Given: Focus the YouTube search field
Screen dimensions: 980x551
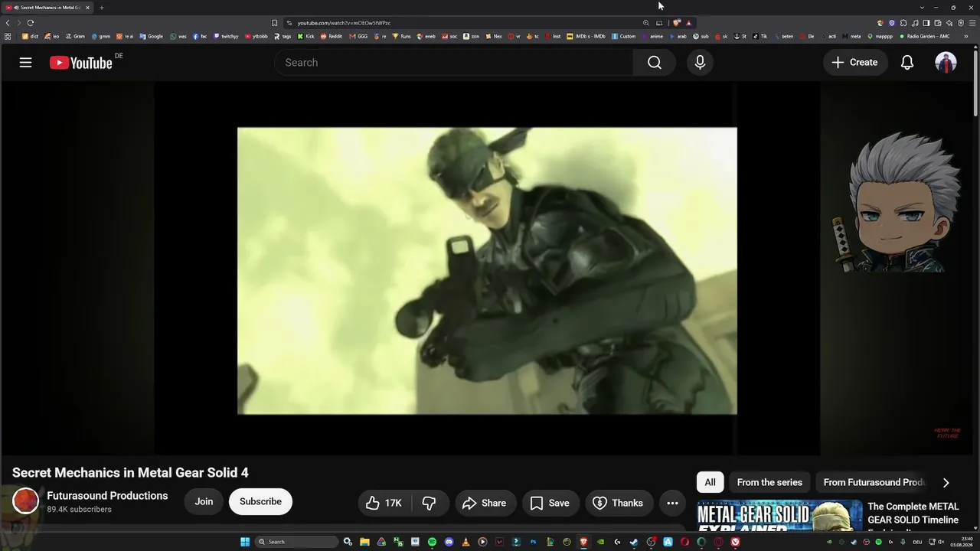Looking at the screenshot, I should (x=454, y=63).
